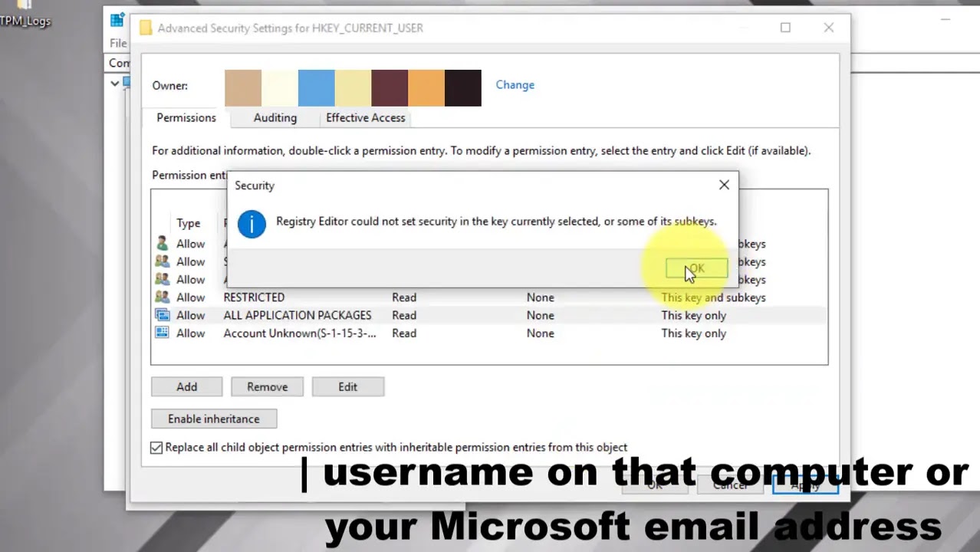Select the Permissions tab

186,118
